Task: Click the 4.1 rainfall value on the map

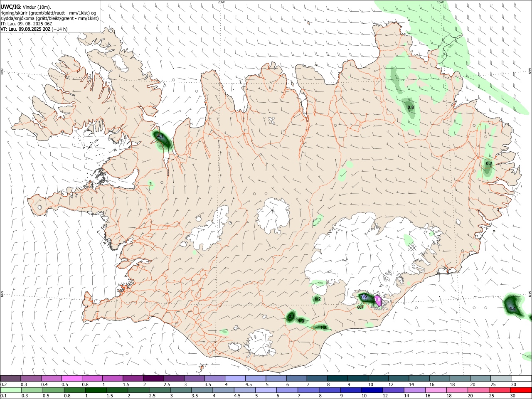Action: click(x=161, y=136)
